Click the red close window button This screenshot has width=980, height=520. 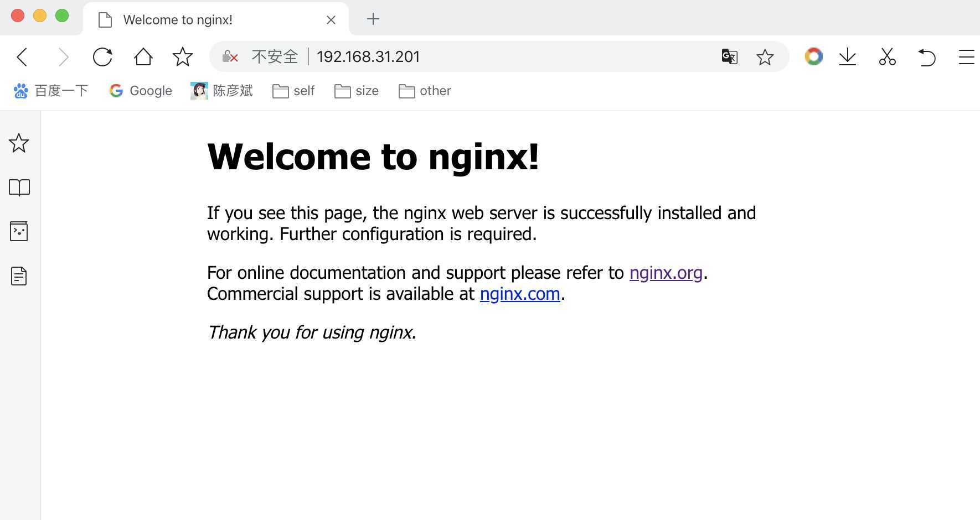point(18,15)
